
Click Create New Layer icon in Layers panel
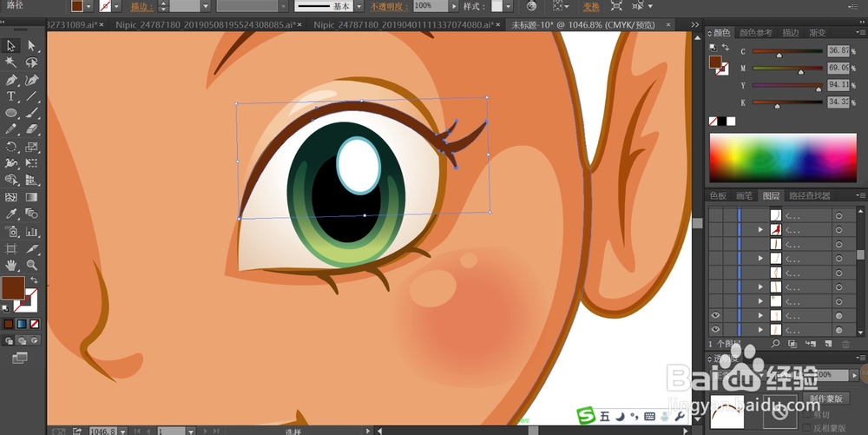click(828, 344)
